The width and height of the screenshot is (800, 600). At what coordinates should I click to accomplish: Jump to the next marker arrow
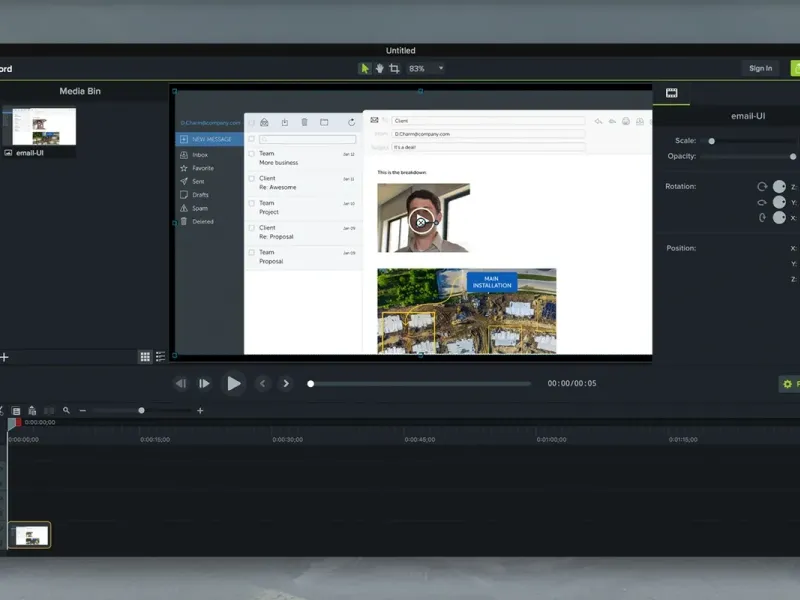286,383
